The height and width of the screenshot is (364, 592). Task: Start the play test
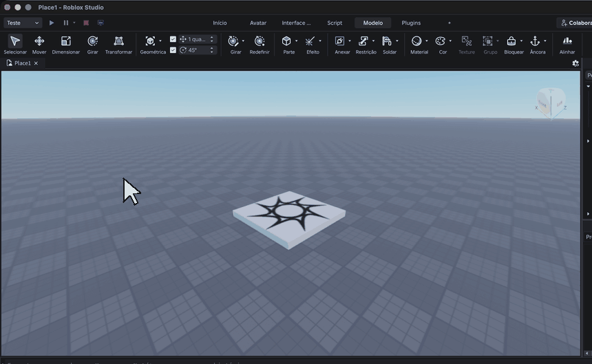tap(52, 23)
